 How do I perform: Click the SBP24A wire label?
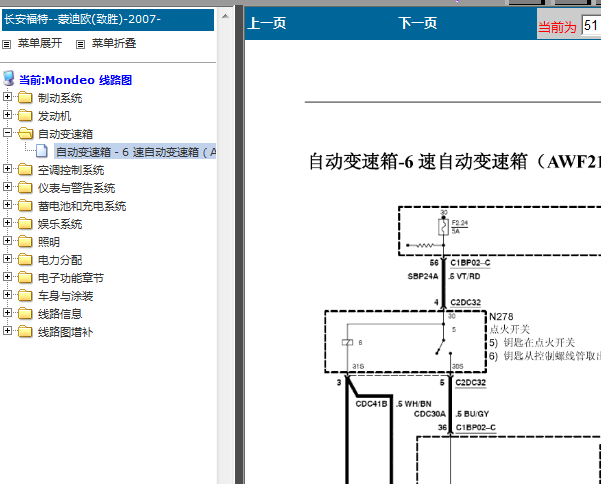pyautogui.click(x=423, y=276)
